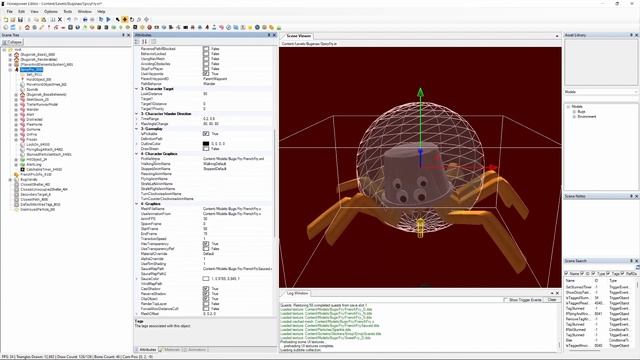640x360 pixels.
Task: Select the Alert node in Scene Tree
Action: coord(30,115)
